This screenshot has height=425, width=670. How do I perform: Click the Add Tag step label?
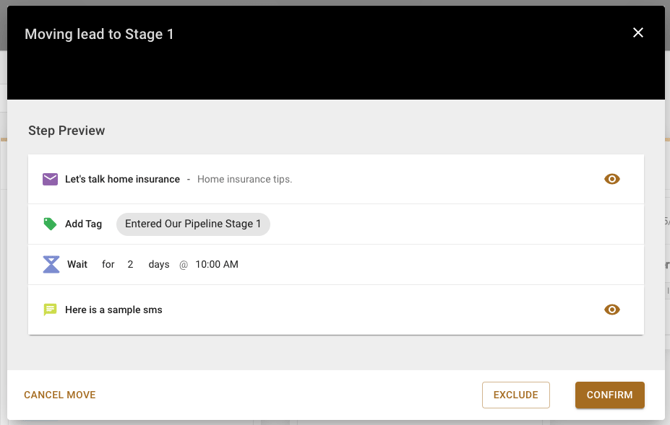tap(83, 224)
